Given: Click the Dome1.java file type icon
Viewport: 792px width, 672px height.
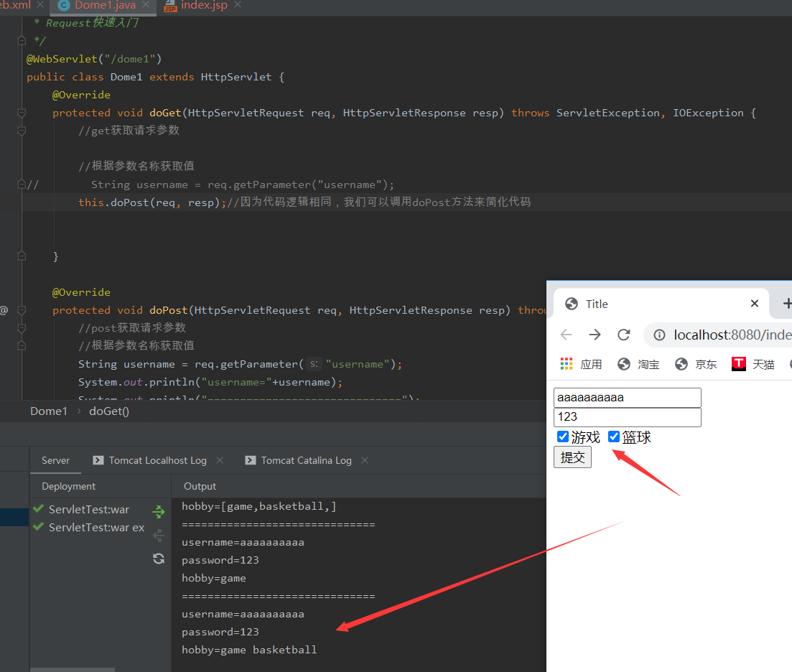Looking at the screenshot, I should [64, 6].
